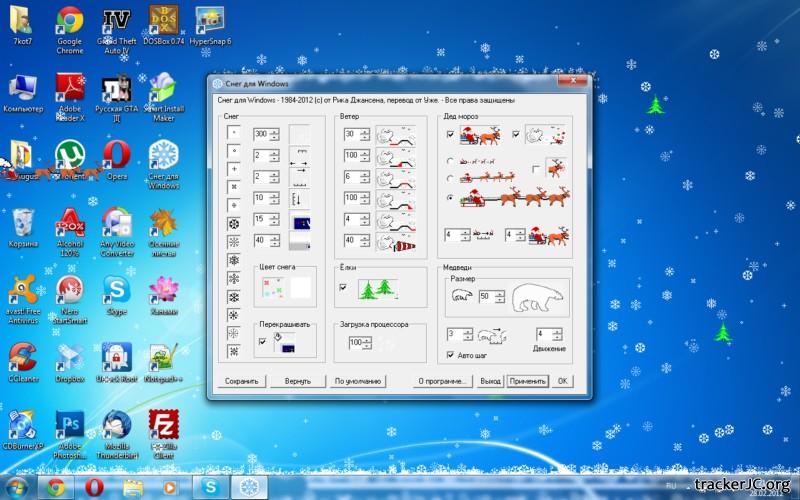This screenshot has width=800, height=500.
Task: Toggle the Ёлки (trees) checkbox
Action: 345,287
